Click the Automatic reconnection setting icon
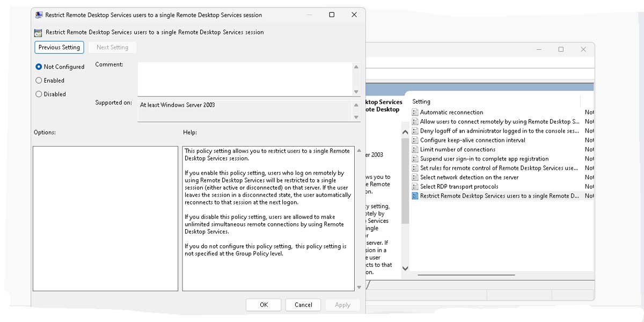The image size is (644, 322). click(415, 112)
